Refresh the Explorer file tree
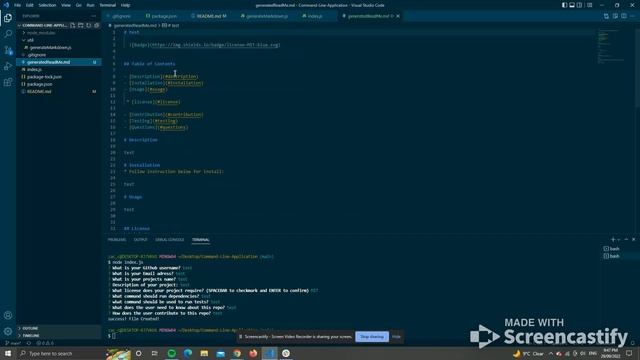 [x=89, y=25]
